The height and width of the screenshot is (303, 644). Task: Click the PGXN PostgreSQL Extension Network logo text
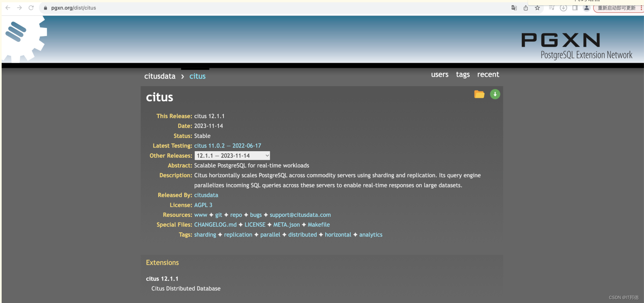[x=577, y=46]
